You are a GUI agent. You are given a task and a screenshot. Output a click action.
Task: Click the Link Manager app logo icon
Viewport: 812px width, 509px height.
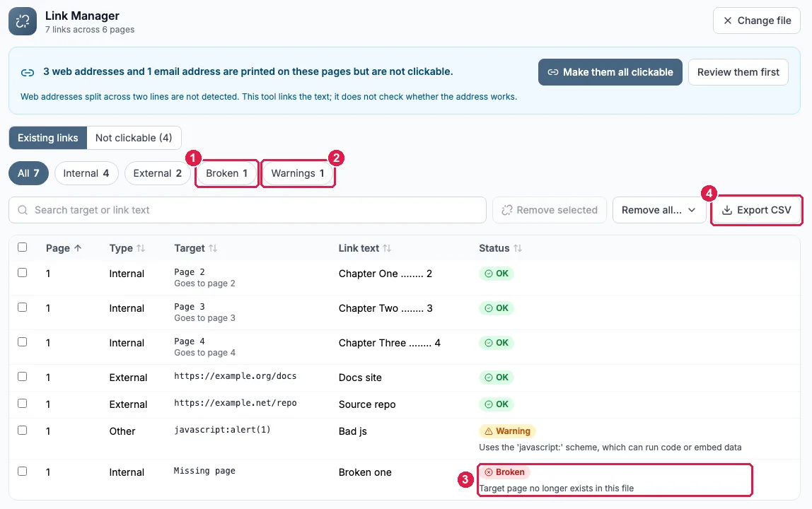pyautogui.click(x=22, y=21)
